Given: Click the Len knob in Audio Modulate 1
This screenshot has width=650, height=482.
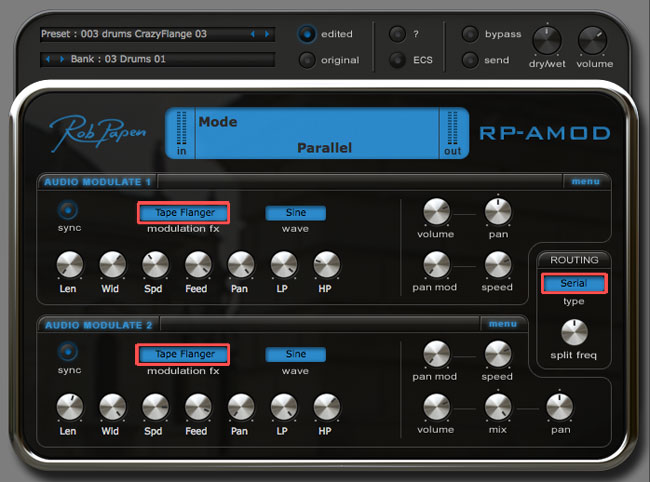Looking at the screenshot, I should click(70, 264).
